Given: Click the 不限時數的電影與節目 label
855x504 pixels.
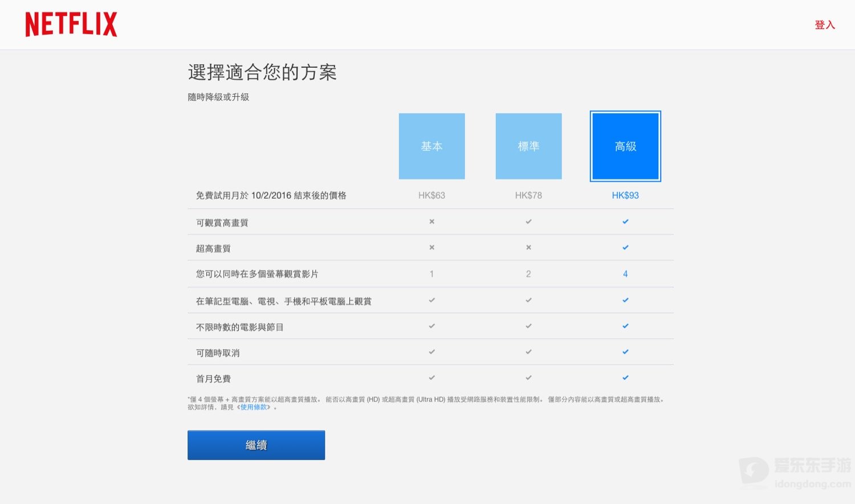Looking at the screenshot, I should [240, 327].
